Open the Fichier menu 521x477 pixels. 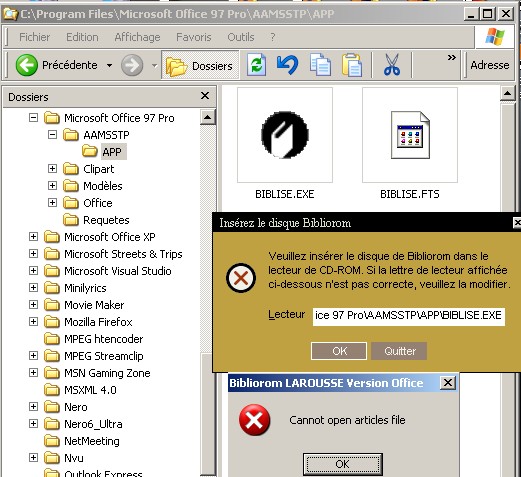(x=34, y=37)
